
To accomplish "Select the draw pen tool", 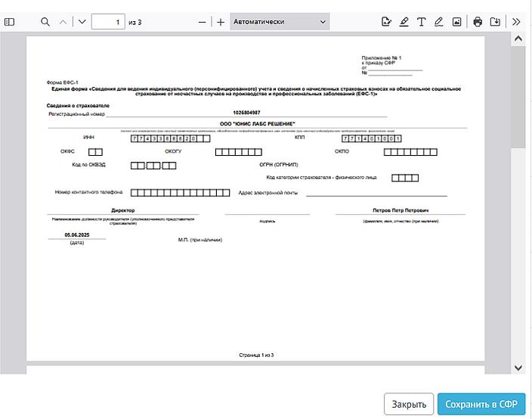I will pos(439,22).
